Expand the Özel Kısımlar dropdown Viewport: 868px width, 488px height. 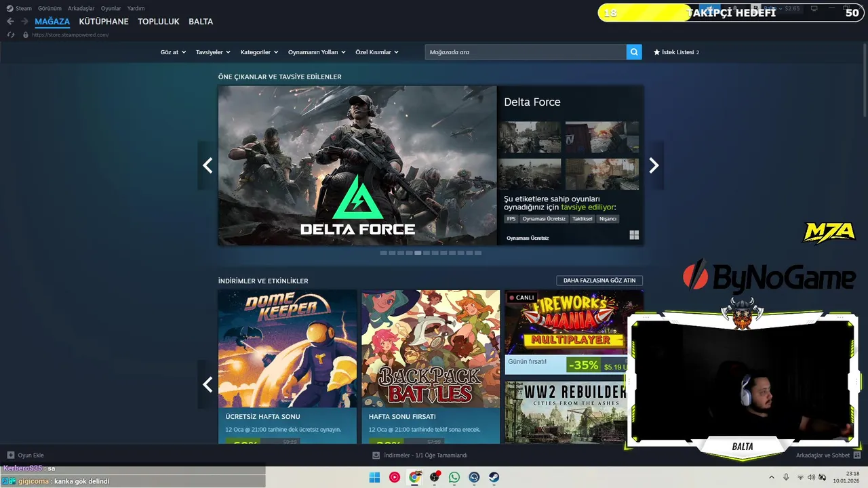(377, 52)
